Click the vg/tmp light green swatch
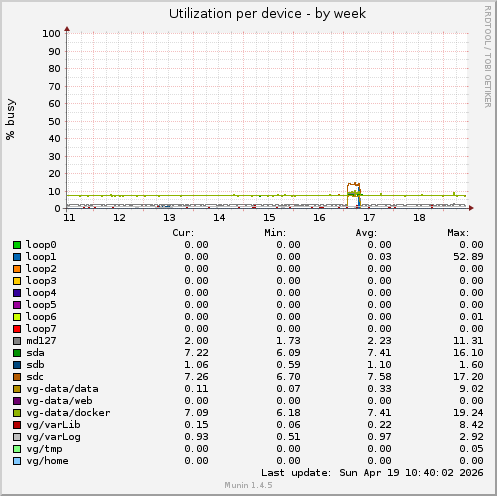 coord(17,449)
